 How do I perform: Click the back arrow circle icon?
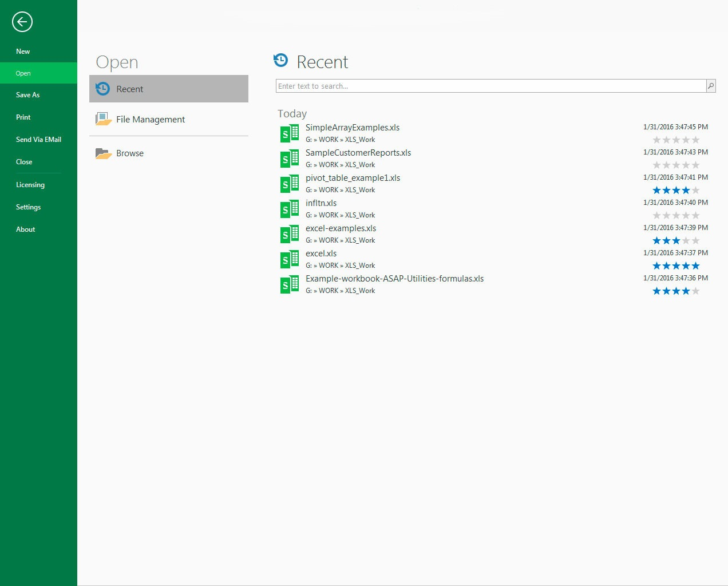click(22, 22)
